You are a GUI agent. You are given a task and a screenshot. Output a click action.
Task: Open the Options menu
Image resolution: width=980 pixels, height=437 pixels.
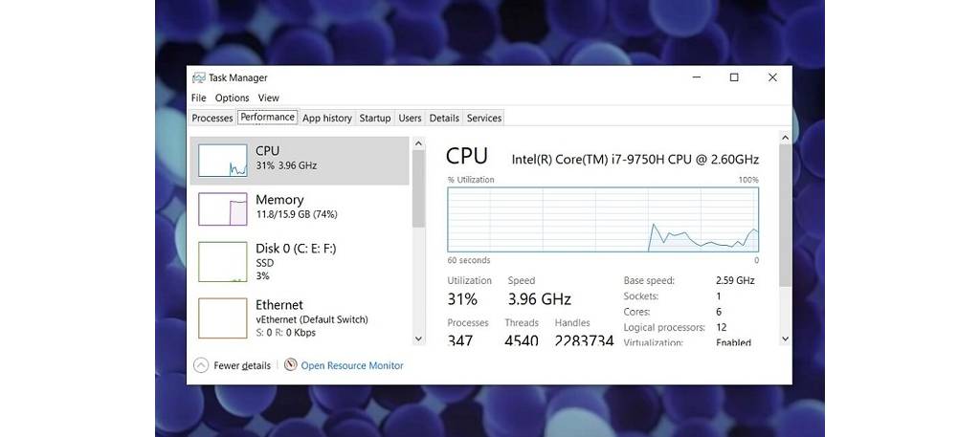[232, 98]
